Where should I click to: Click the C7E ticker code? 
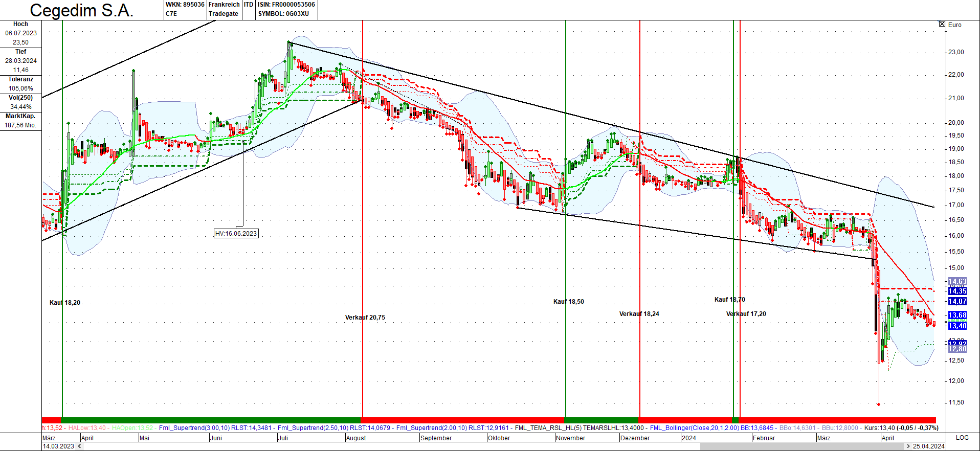tap(171, 14)
